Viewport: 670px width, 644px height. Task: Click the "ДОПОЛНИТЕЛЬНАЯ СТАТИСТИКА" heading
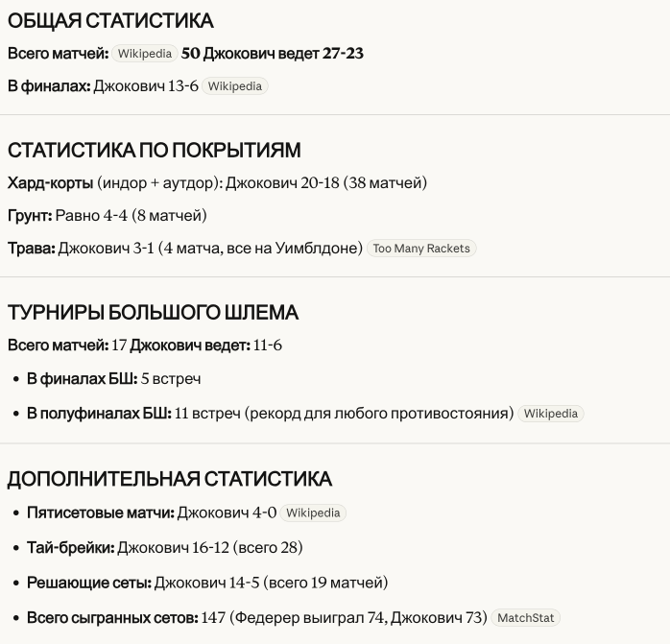[x=170, y=479]
